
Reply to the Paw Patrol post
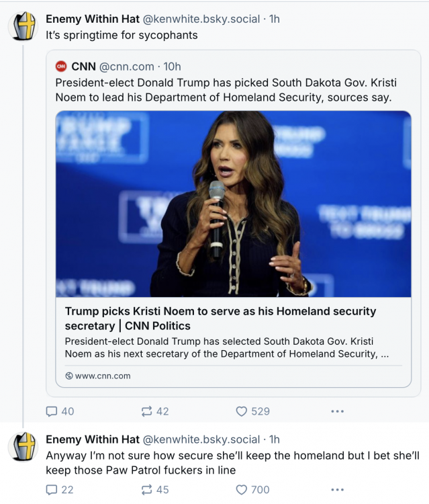[x=52, y=490]
